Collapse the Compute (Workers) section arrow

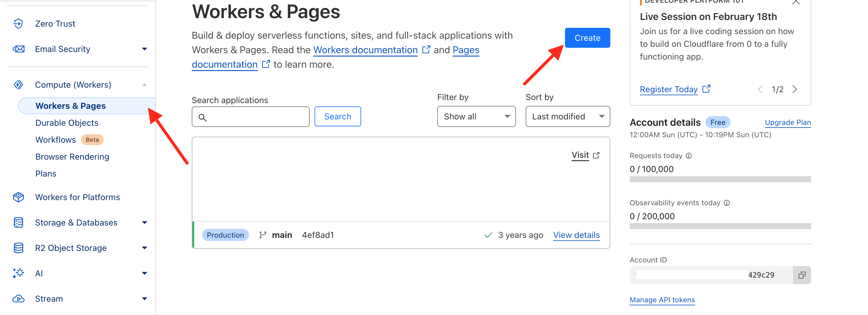pos(145,85)
